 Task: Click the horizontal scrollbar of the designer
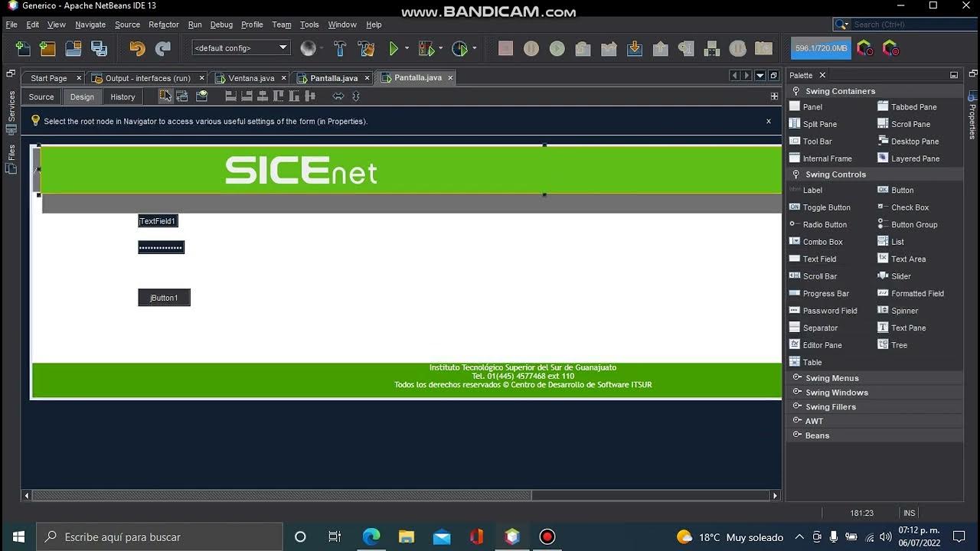281,496
